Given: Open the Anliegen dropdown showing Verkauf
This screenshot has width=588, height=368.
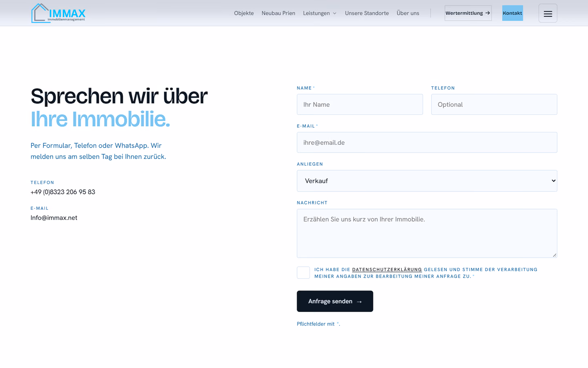Looking at the screenshot, I should 427,181.
